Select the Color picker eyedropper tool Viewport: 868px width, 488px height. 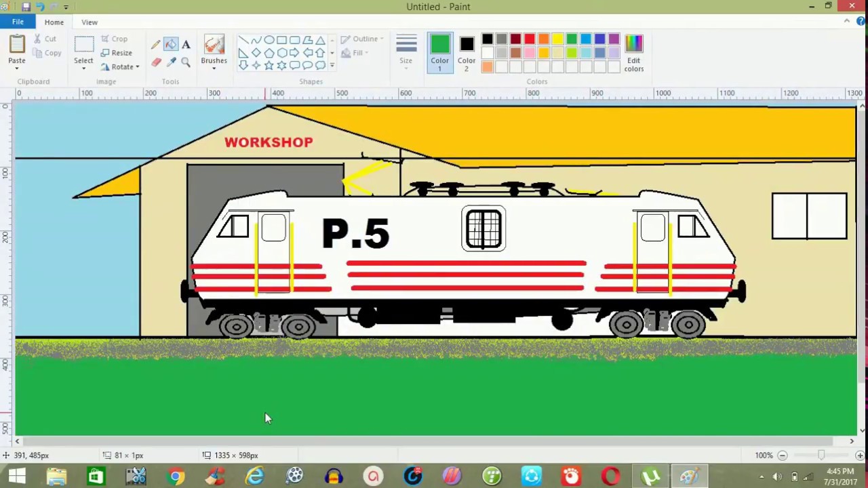tap(171, 62)
